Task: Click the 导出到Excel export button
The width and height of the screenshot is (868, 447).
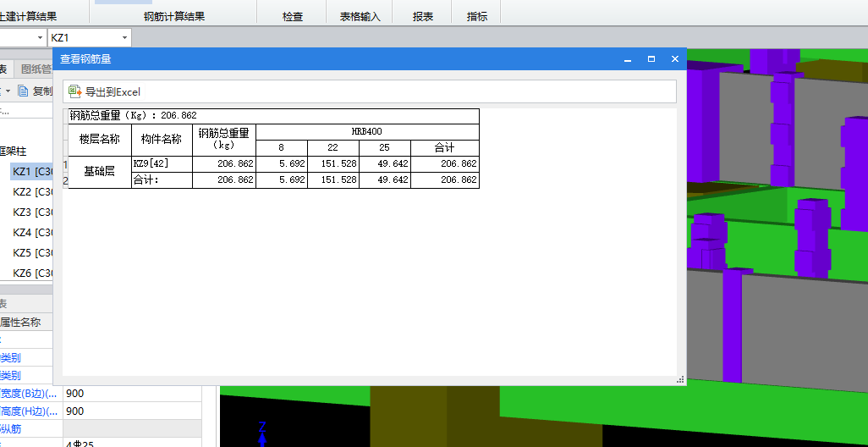Action: 104,92
